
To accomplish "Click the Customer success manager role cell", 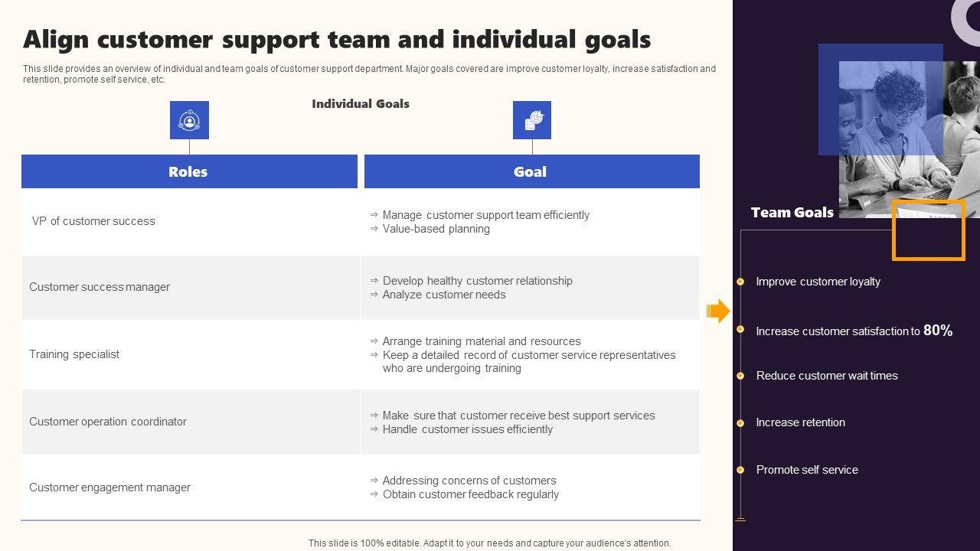I will [x=100, y=287].
